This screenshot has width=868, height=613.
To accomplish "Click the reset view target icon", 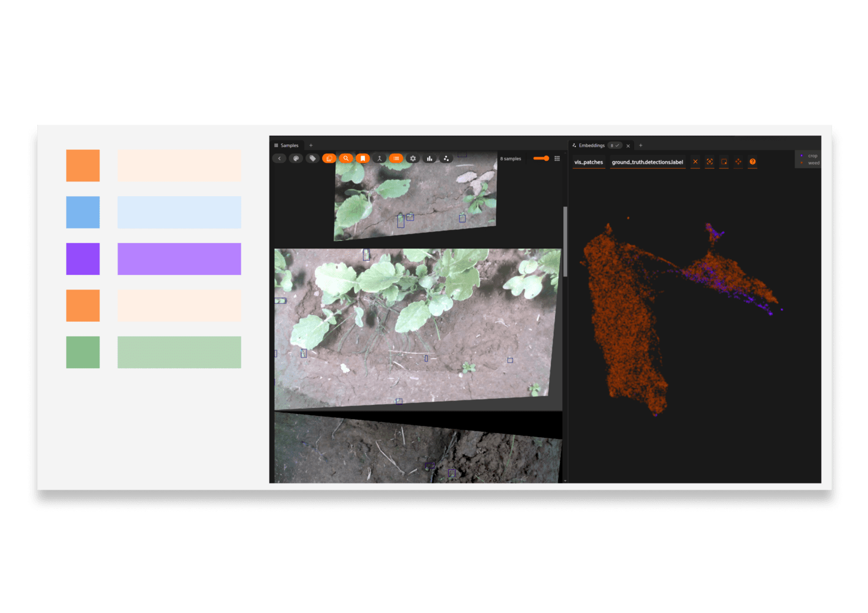I will 710,162.
